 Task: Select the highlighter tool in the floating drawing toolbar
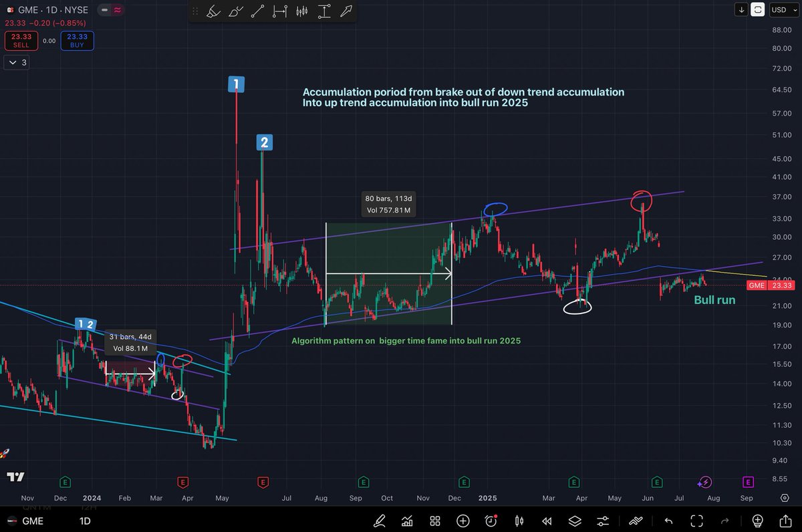point(213,11)
